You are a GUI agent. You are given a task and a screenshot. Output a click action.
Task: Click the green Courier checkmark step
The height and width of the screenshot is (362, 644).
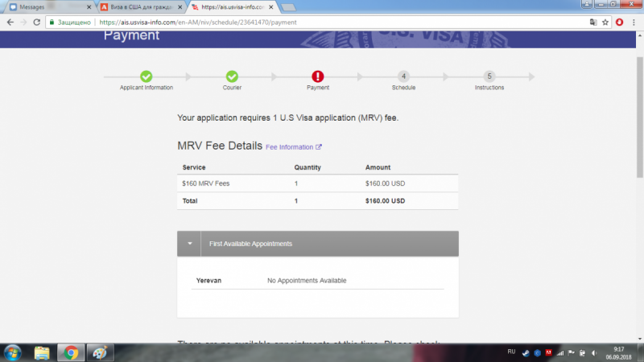pyautogui.click(x=232, y=76)
